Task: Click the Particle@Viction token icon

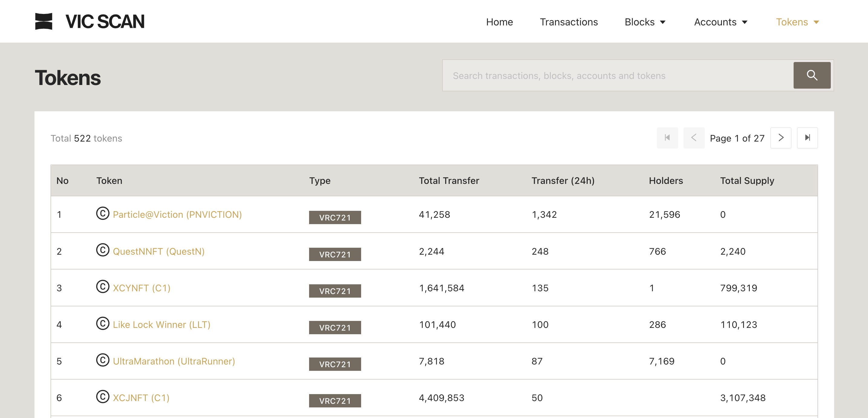Action: [x=103, y=213]
